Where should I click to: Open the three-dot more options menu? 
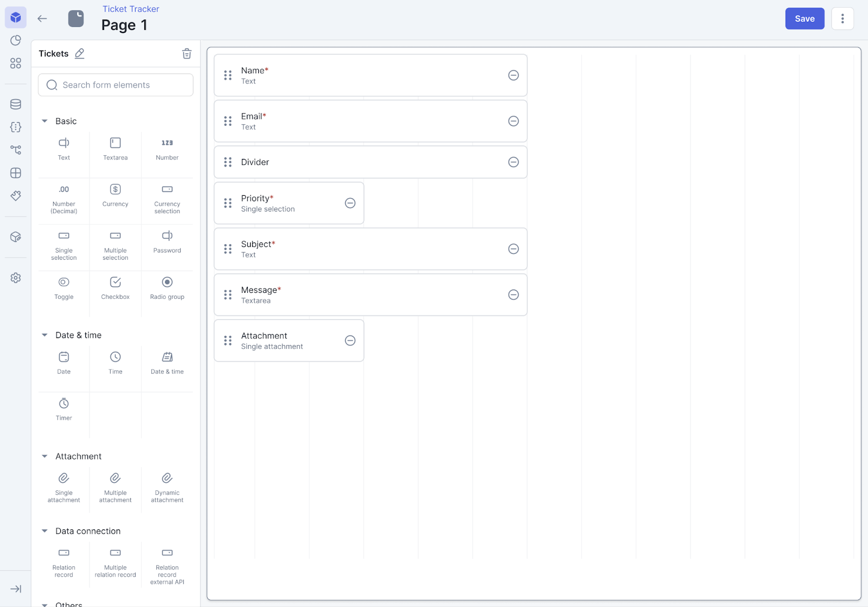(x=843, y=18)
